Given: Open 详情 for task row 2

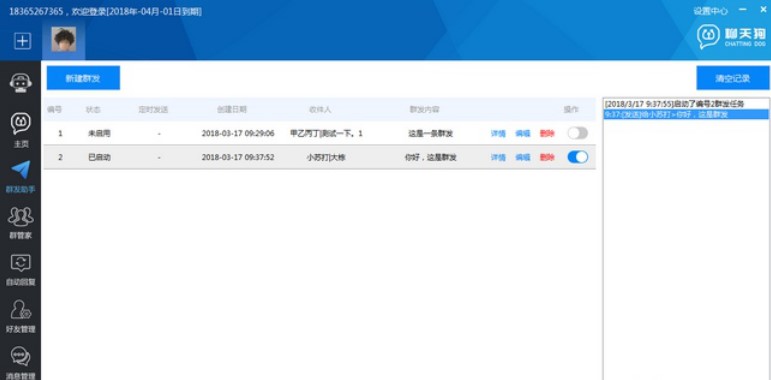Looking at the screenshot, I should 498,158.
